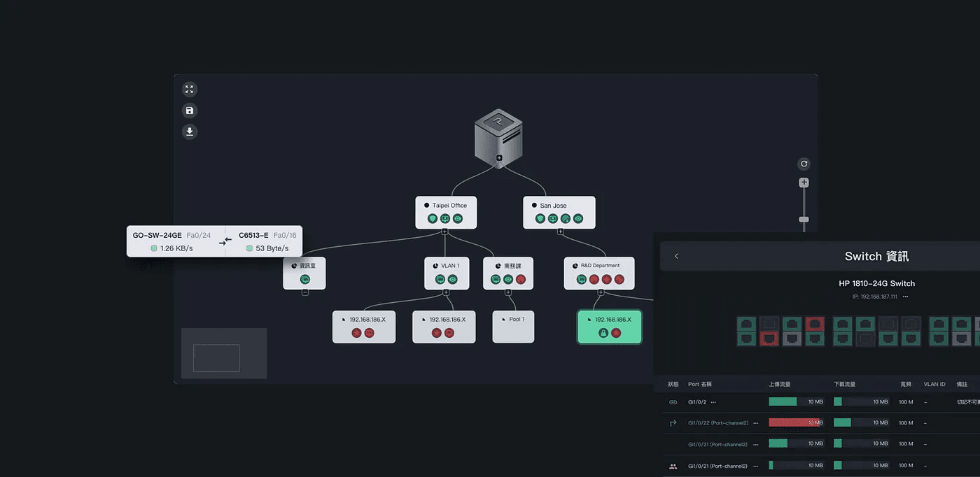
Task: Click the Gi1/0/22 (Port-channel2) port link
Action: coord(718,423)
